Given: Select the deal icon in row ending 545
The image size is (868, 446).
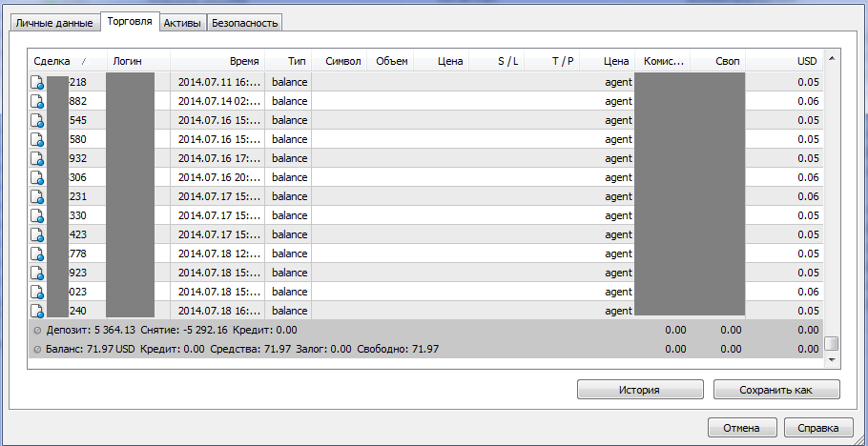Looking at the screenshot, I should 37,121.
